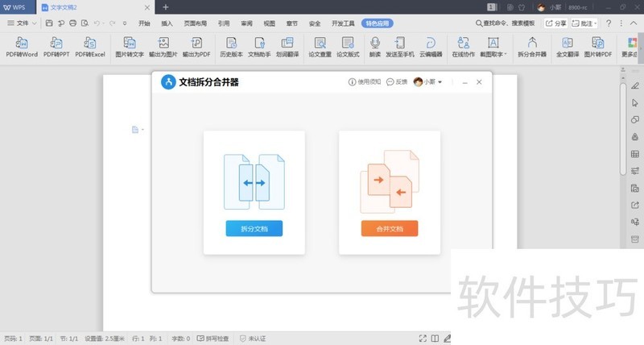
Task: Open the 截图取字 screenshot OCR tool
Action: (x=493, y=47)
